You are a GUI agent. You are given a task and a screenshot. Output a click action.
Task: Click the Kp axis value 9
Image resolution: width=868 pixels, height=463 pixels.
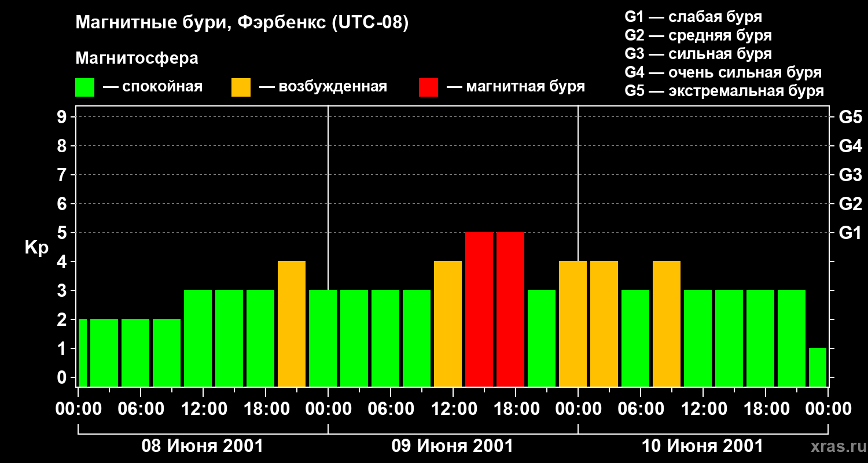click(63, 117)
